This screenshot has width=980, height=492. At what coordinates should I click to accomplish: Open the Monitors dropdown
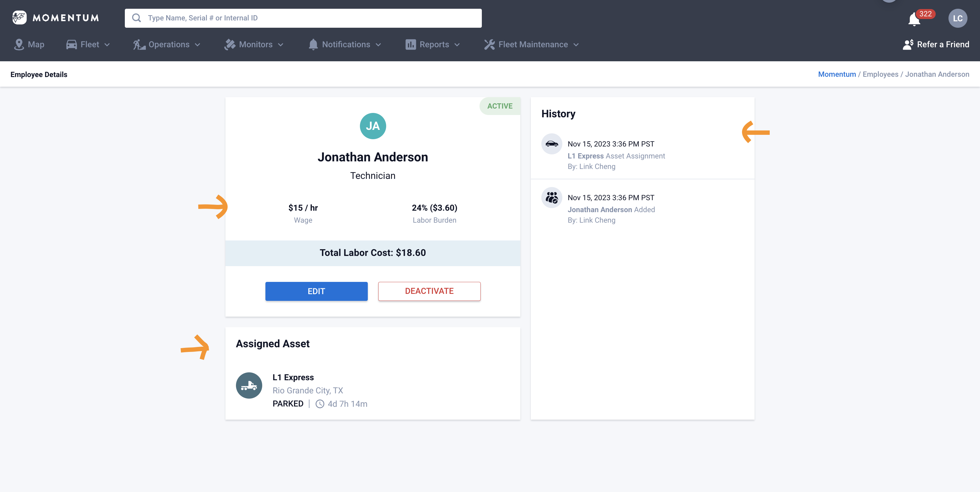click(254, 45)
